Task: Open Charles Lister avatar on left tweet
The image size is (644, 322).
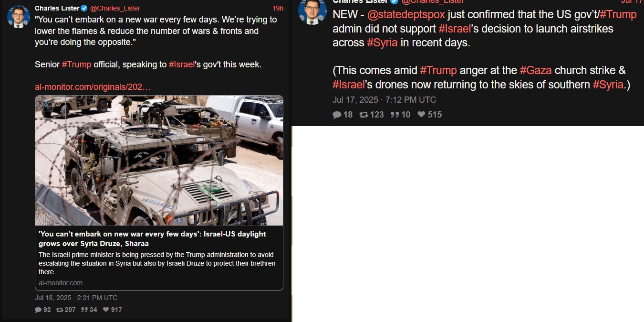Action: coord(19,17)
